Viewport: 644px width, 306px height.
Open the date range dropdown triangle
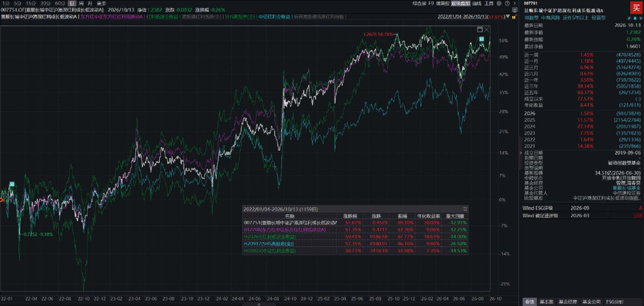[507, 17]
